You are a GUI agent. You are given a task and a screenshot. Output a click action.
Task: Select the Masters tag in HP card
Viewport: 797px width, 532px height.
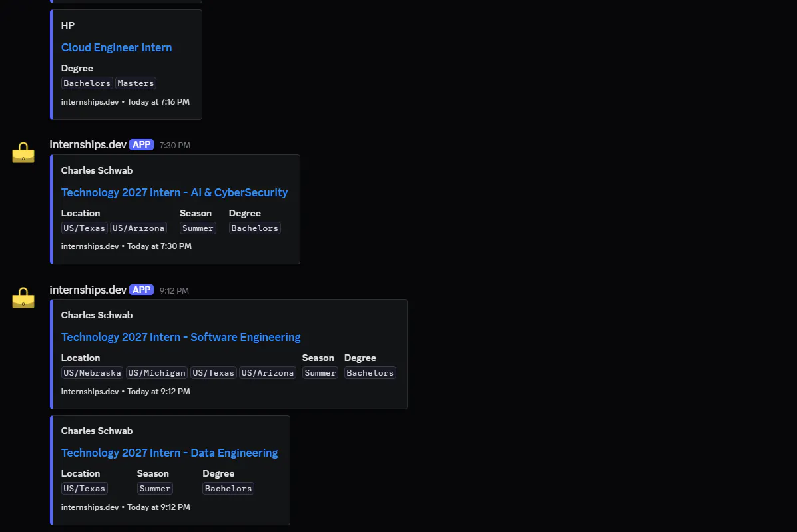[136, 83]
